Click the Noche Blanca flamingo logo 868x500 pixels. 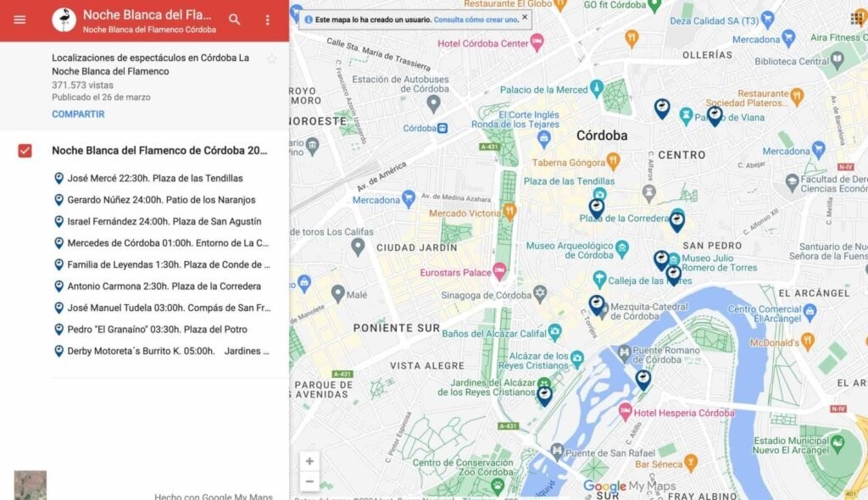pos(64,19)
